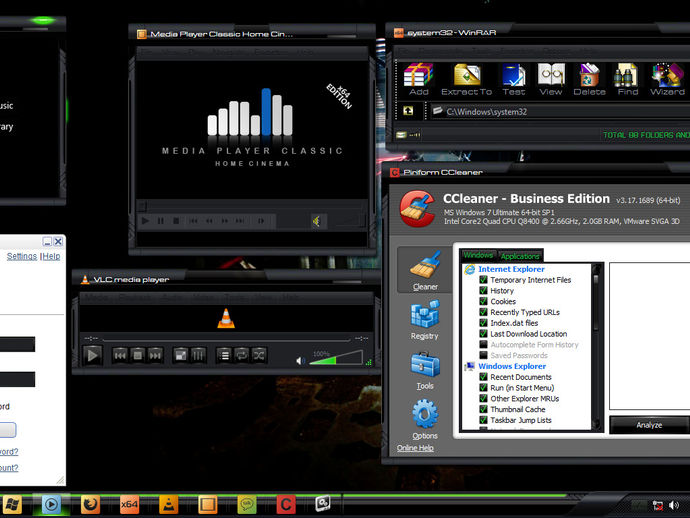Click Extract To in WinRAR toolbar
This screenshot has width=690, height=518.
click(466, 79)
